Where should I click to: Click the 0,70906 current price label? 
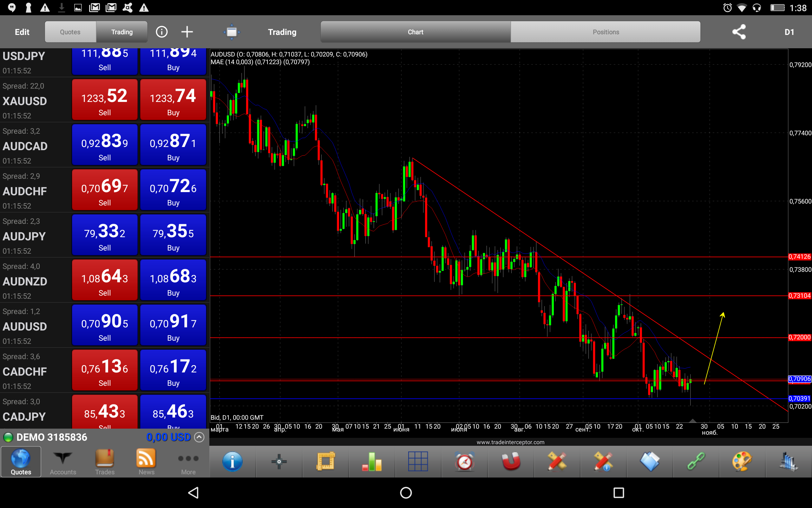(x=800, y=379)
